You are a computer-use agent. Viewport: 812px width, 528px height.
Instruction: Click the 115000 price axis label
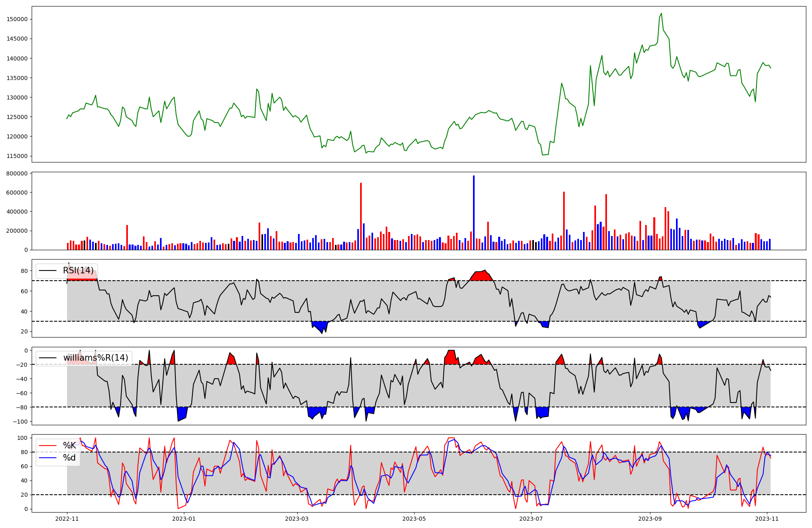[17, 156]
